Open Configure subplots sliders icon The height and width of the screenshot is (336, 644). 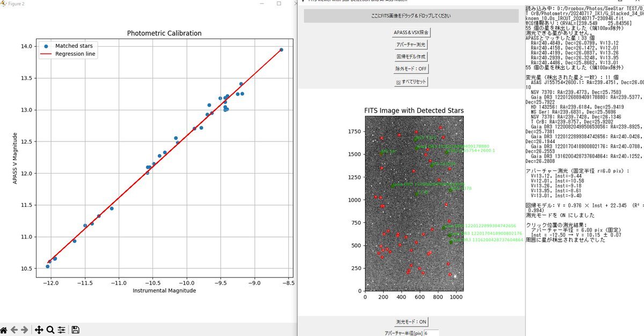click(x=61, y=330)
